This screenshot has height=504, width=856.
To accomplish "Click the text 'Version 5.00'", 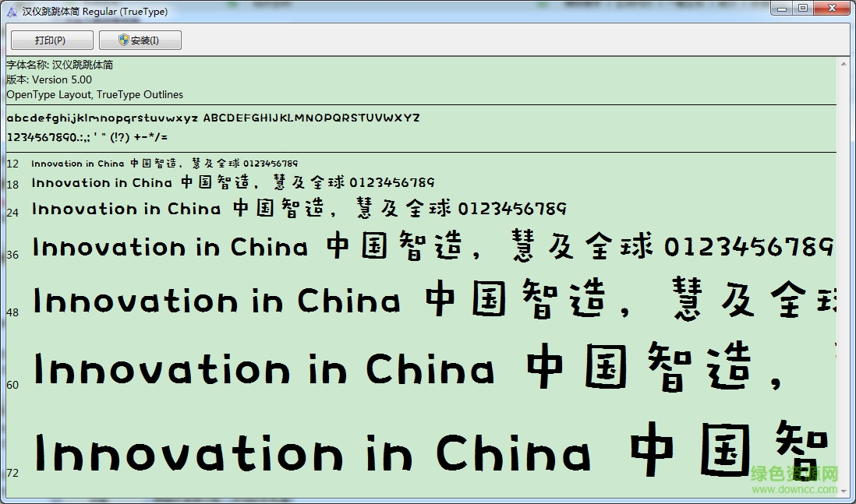I will pyautogui.click(x=62, y=79).
